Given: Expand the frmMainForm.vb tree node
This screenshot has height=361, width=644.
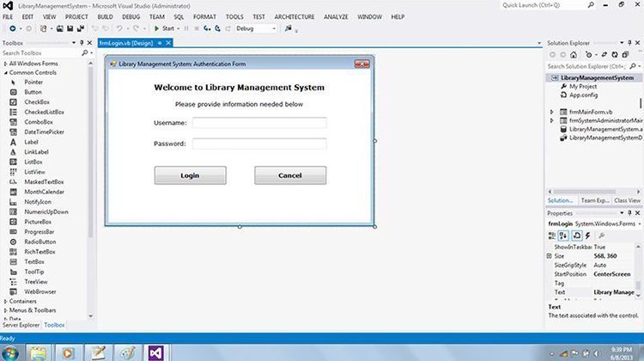Looking at the screenshot, I should pos(552,112).
